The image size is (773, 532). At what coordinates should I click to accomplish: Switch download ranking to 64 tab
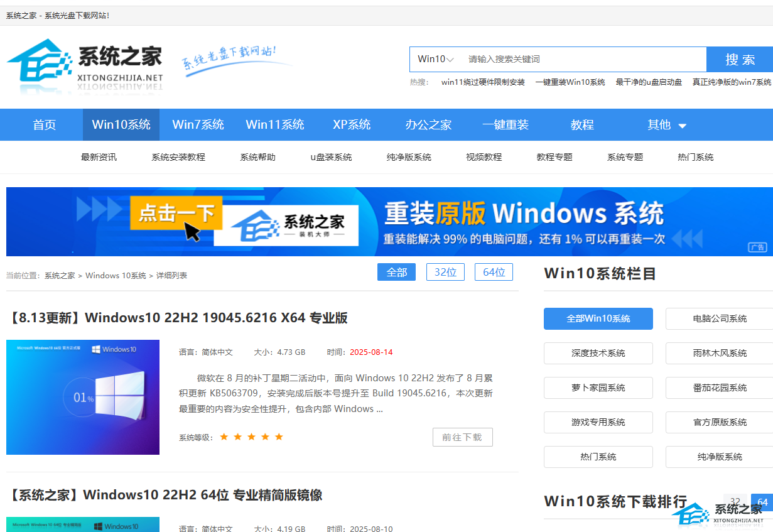[762, 502]
